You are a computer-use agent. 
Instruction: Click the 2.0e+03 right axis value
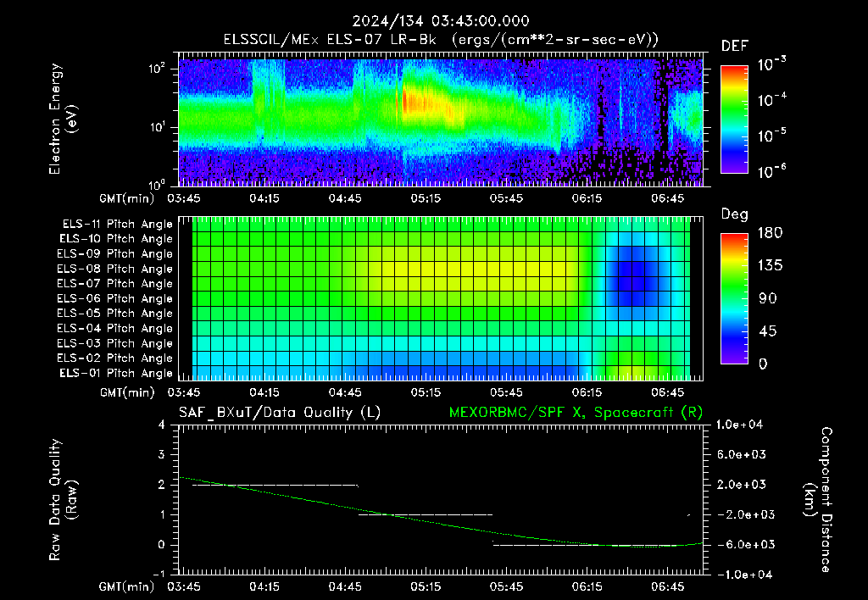coord(741,485)
